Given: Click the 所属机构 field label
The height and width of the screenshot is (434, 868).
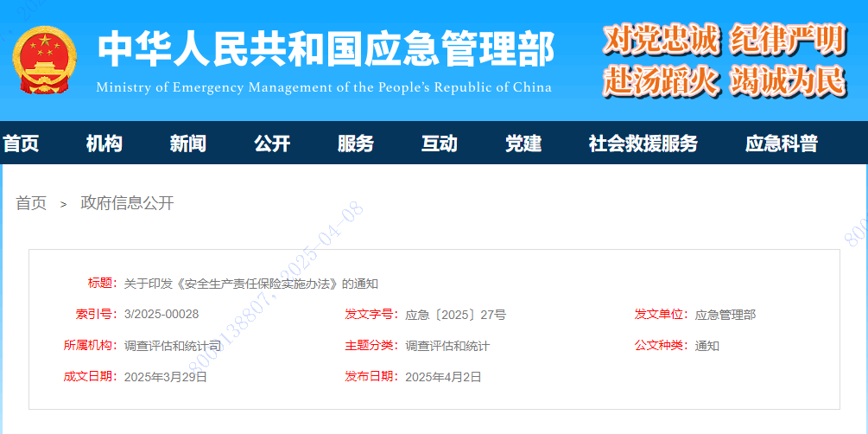Looking at the screenshot, I should pos(91,346).
